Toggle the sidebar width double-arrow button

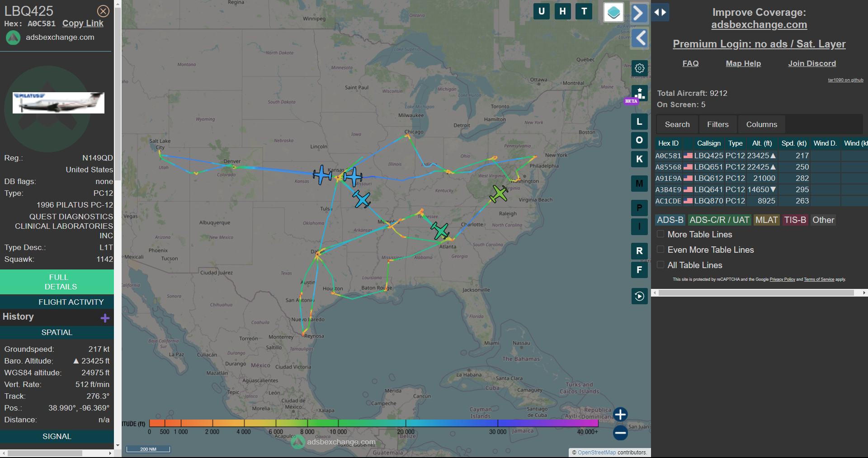pyautogui.click(x=660, y=13)
